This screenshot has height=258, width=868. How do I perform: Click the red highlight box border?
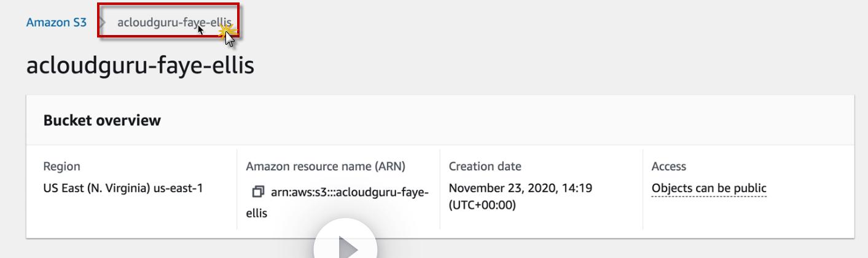[168, 5]
